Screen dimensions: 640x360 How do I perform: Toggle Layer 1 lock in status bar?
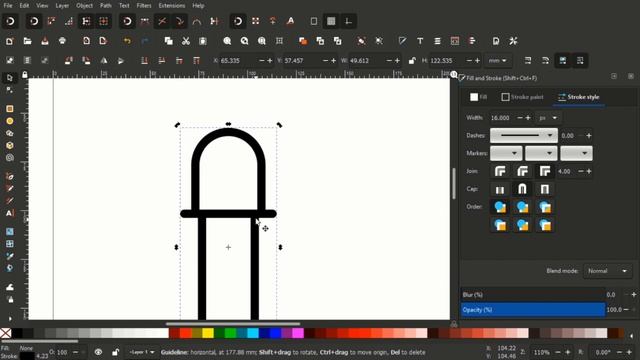116,352
